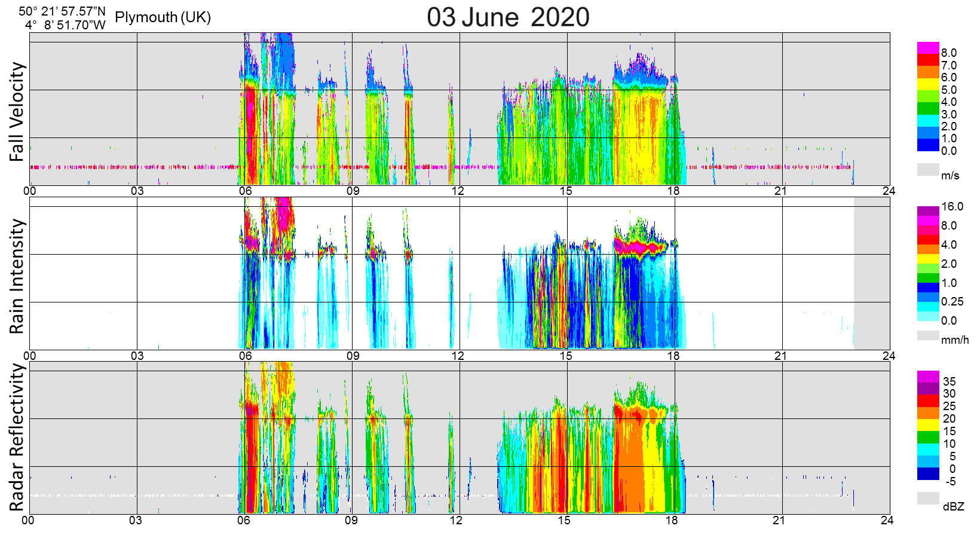Screen dimensions: 980x538
Task: Select the "Fall Velocity" axis label
Action: (x=17, y=112)
